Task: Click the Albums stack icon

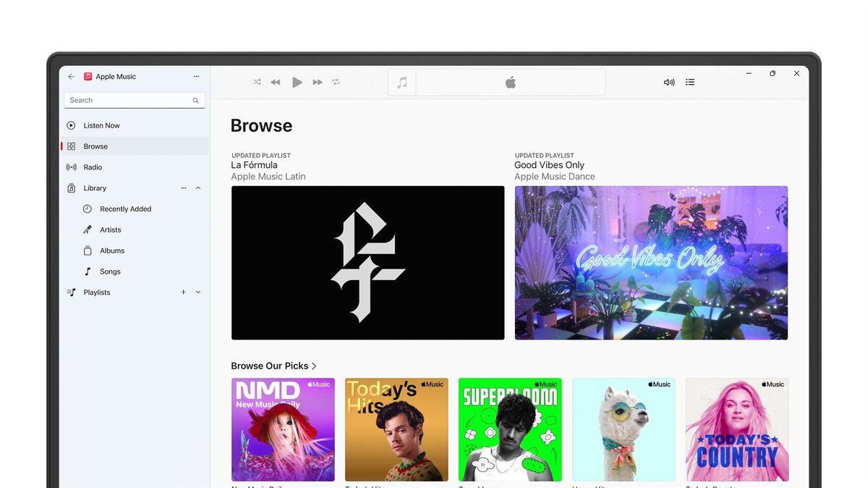Action: [x=88, y=251]
